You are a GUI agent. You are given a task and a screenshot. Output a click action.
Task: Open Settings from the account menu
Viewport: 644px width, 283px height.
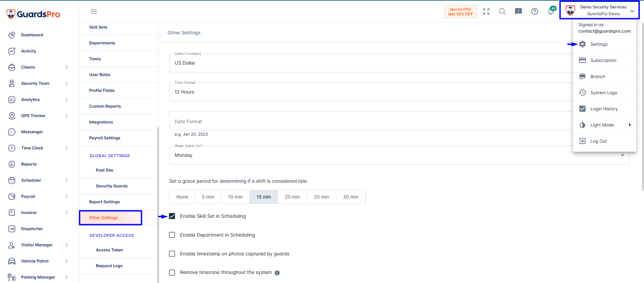605,44
